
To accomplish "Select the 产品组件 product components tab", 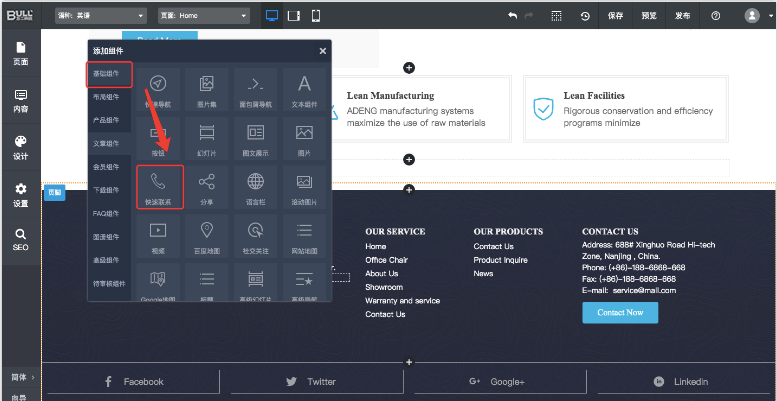I will (105, 120).
